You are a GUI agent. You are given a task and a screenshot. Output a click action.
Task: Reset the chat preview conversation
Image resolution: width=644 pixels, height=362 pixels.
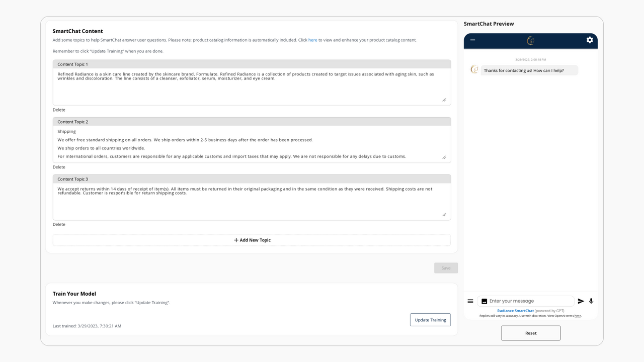coord(530,333)
